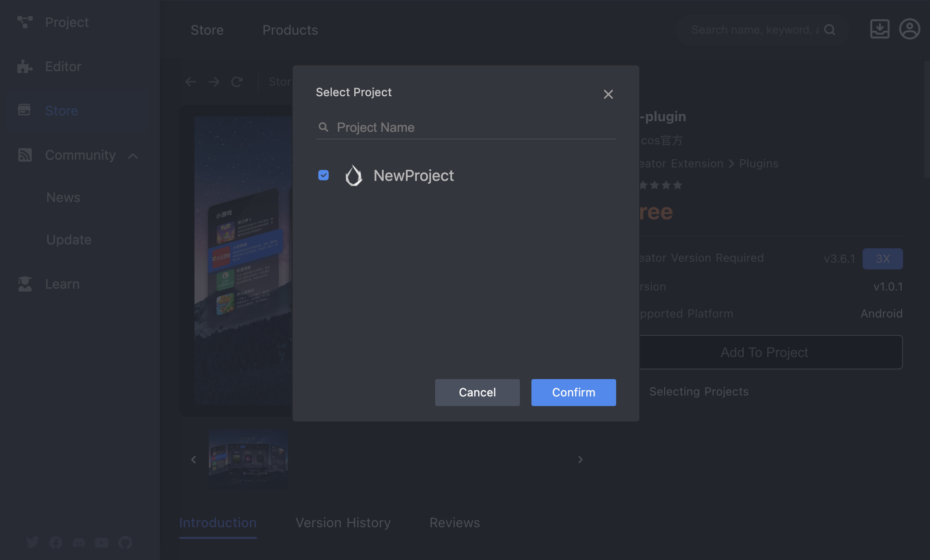Viewport: 930px width, 560px height.
Task: Cancel the Select Project dialog
Action: coord(477,392)
